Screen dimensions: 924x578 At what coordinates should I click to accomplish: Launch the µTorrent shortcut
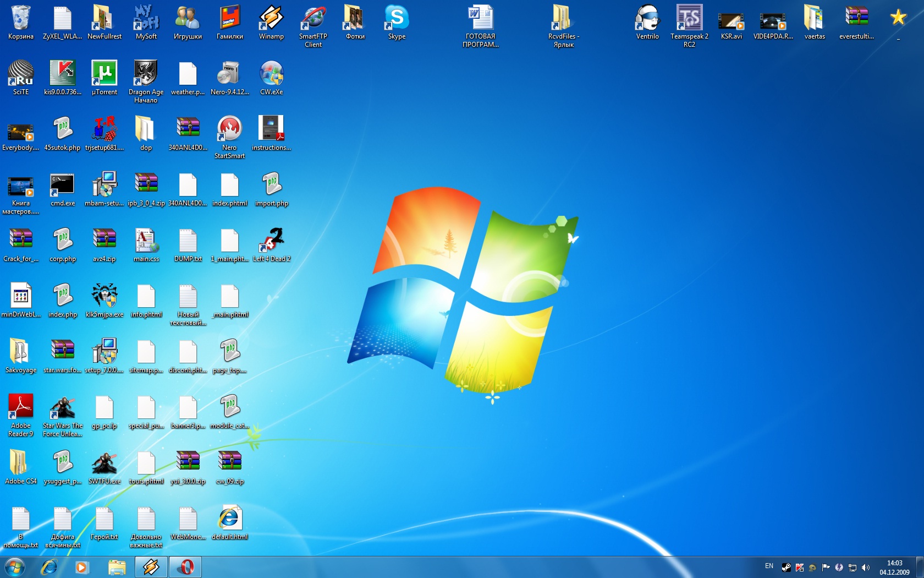pyautogui.click(x=105, y=78)
